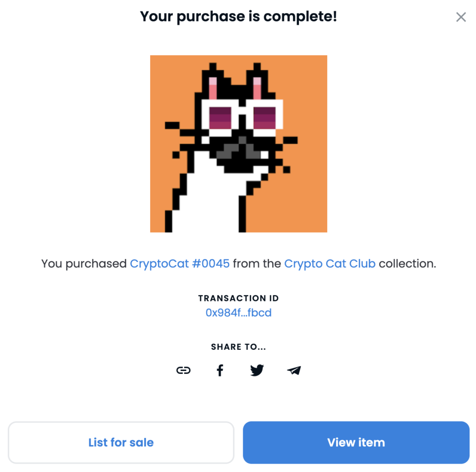This screenshot has height=472, width=476.
Task: Click the word 'collection.' in the message
Action: click(407, 264)
